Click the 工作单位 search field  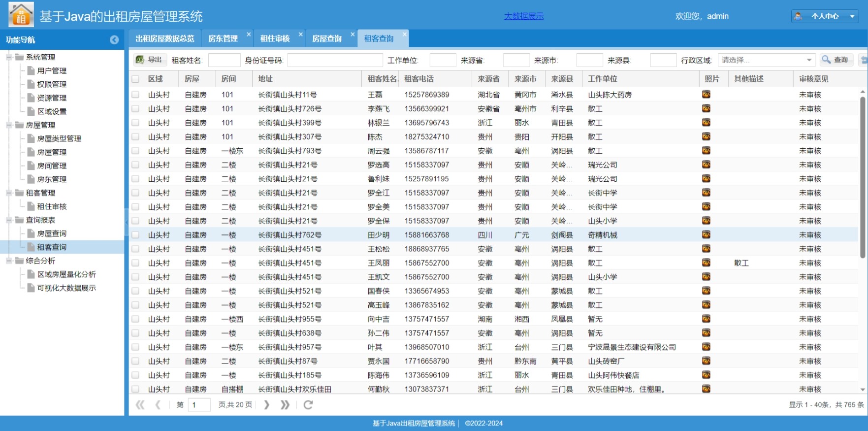click(443, 60)
